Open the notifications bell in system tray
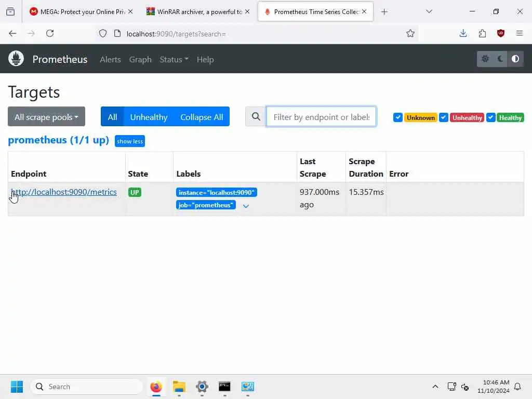This screenshot has height=399, width=532. 517,387
